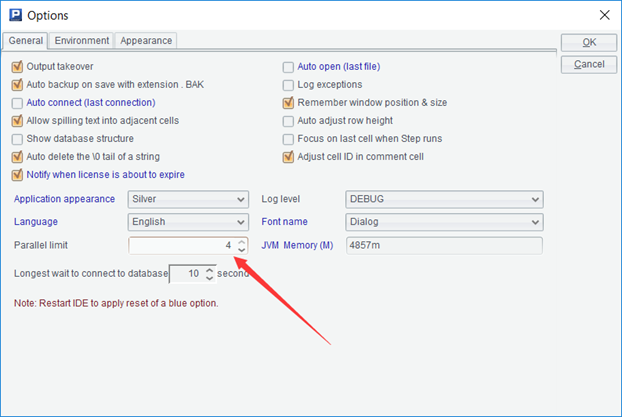Expand the Font name dropdown
Screen dimensions: 622x417
[535, 222]
